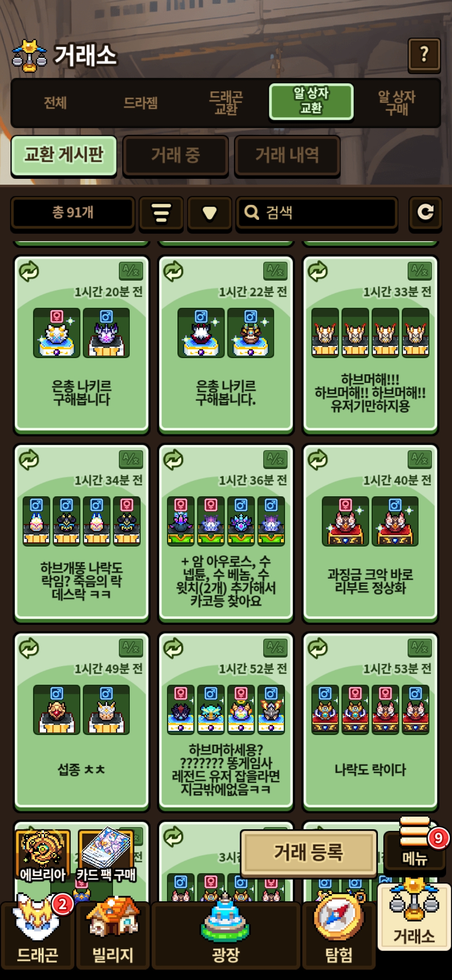Open the 에브리아 shortcut icon
Screen dimensions: 452x980
(x=43, y=855)
